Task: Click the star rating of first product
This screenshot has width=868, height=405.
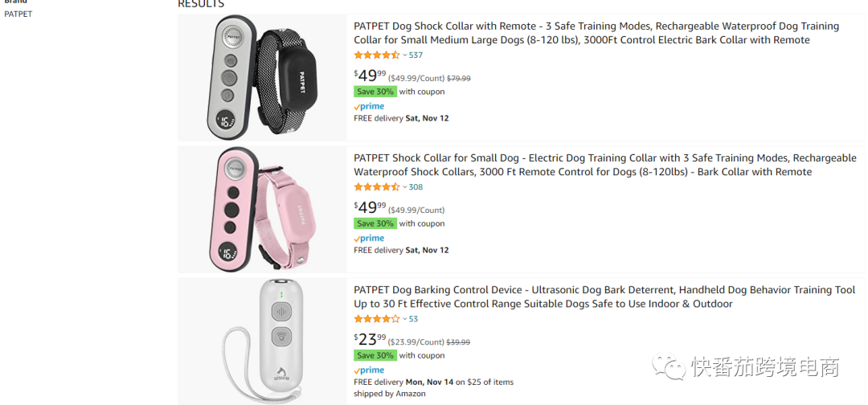Action: [x=376, y=55]
